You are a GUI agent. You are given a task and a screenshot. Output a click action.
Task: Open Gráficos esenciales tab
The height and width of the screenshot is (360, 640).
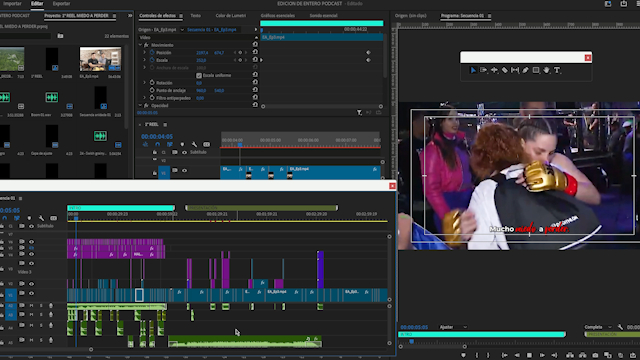pos(278,16)
